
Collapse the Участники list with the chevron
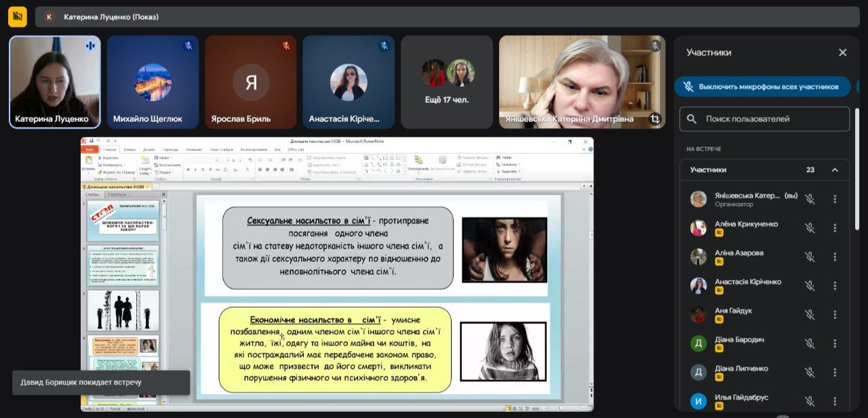pyautogui.click(x=835, y=170)
